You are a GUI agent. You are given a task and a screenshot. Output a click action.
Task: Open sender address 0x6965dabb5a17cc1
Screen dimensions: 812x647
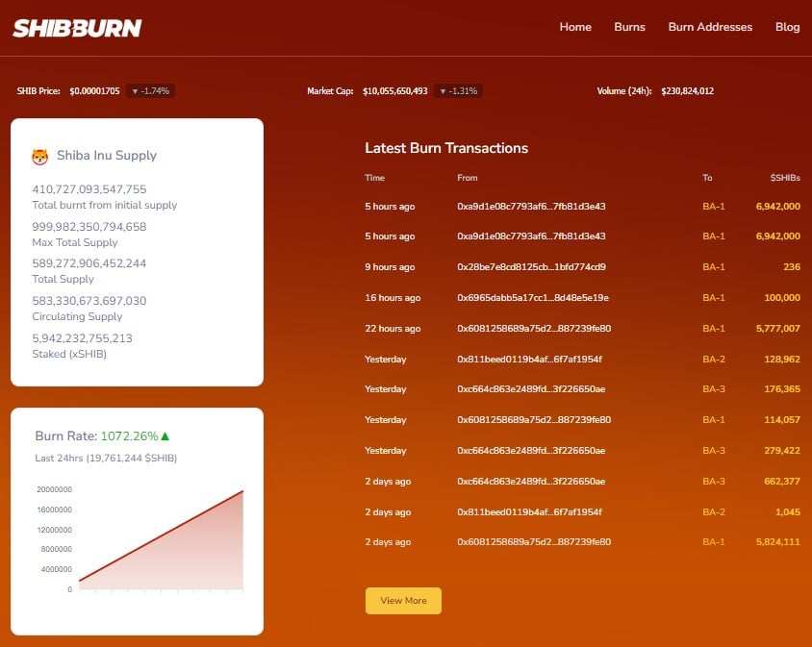coord(532,298)
